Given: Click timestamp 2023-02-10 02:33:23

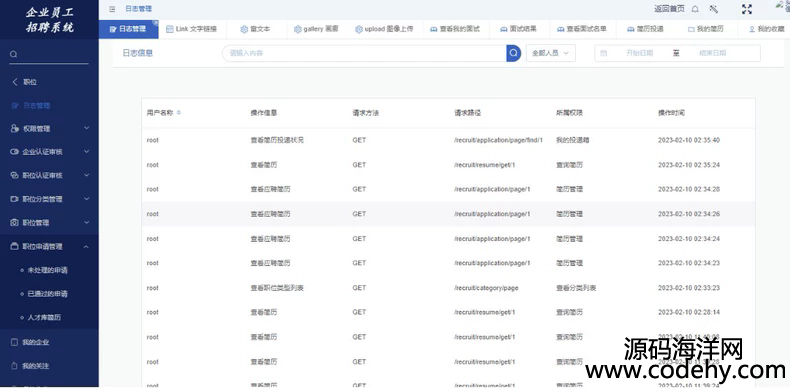Looking at the screenshot, I should (689, 288).
